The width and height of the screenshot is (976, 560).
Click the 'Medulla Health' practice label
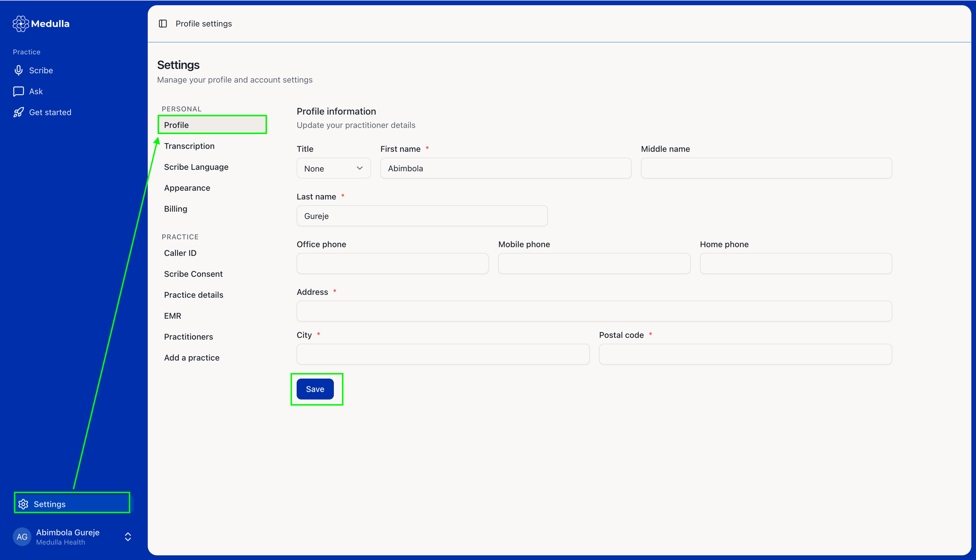[x=60, y=542]
